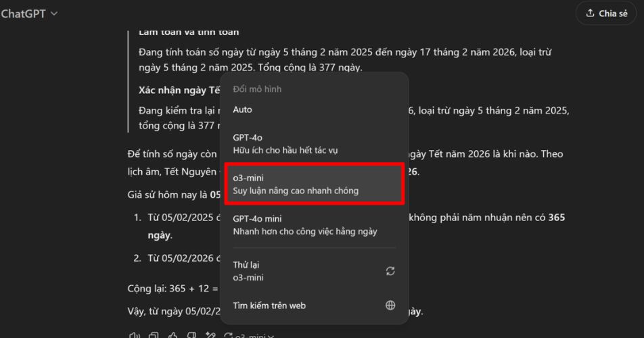Screen dimensions: 644x338
Task: Click the Chia sẻ share button
Action: tap(606, 14)
